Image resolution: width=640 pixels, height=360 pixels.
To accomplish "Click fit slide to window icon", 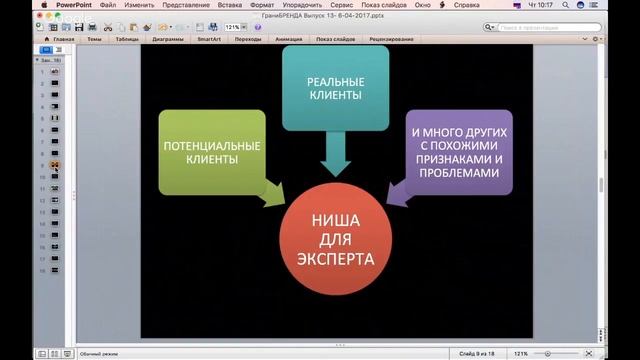I will (589, 353).
